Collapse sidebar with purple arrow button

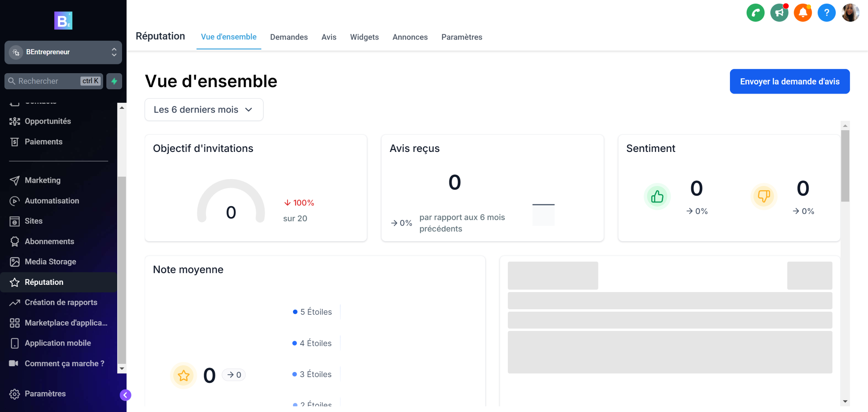pos(125,395)
